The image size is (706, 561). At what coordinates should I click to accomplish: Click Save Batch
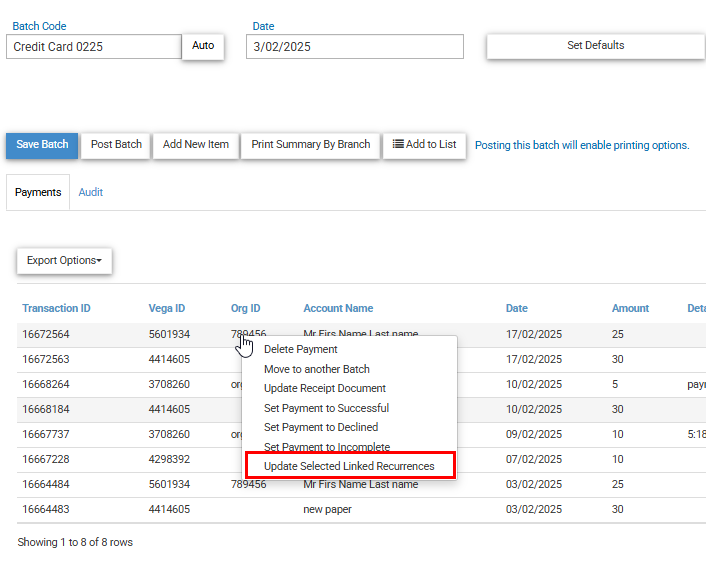(x=42, y=145)
